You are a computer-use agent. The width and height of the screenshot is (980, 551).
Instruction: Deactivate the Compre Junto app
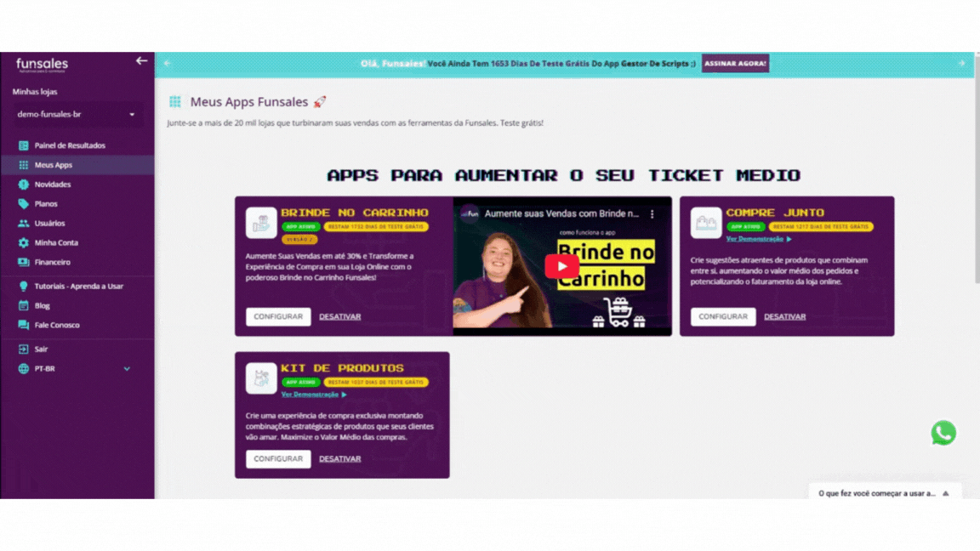click(784, 316)
